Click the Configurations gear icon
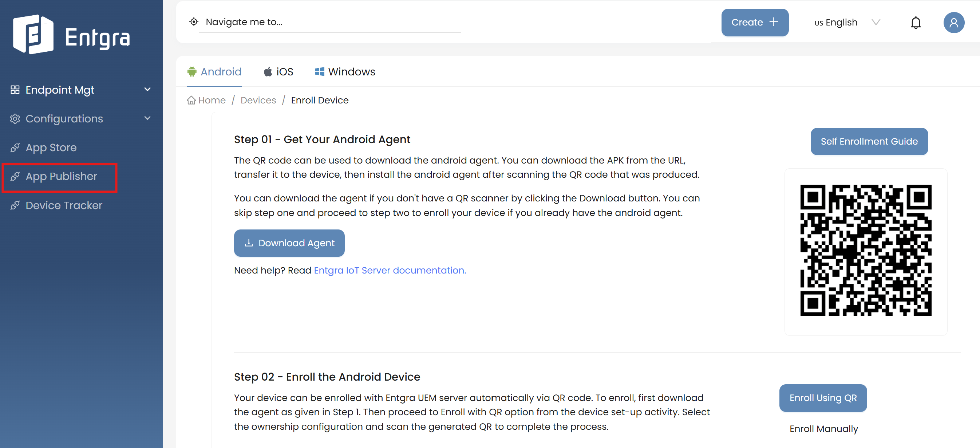Screen dimensions: 980x448 pyautogui.click(x=15, y=119)
